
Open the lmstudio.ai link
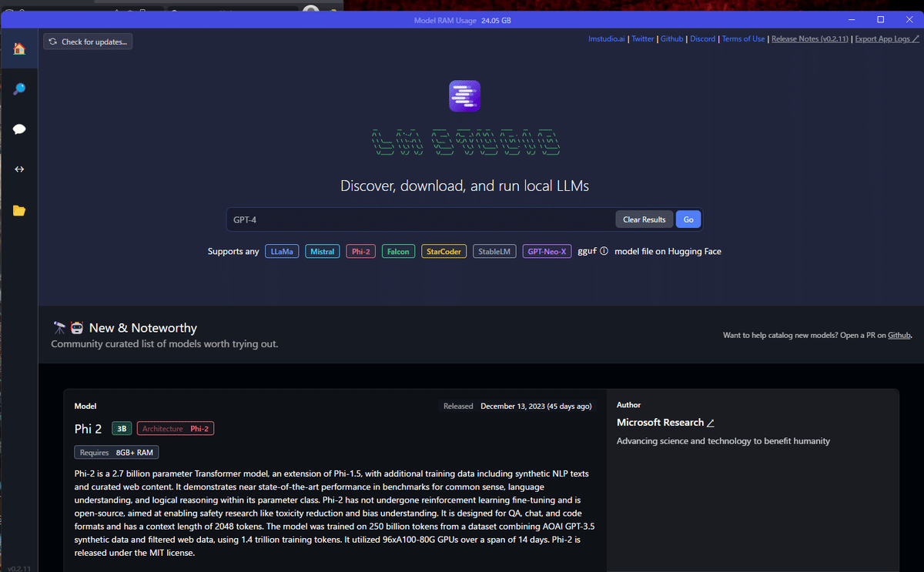pyautogui.click(x=608, y=38)
